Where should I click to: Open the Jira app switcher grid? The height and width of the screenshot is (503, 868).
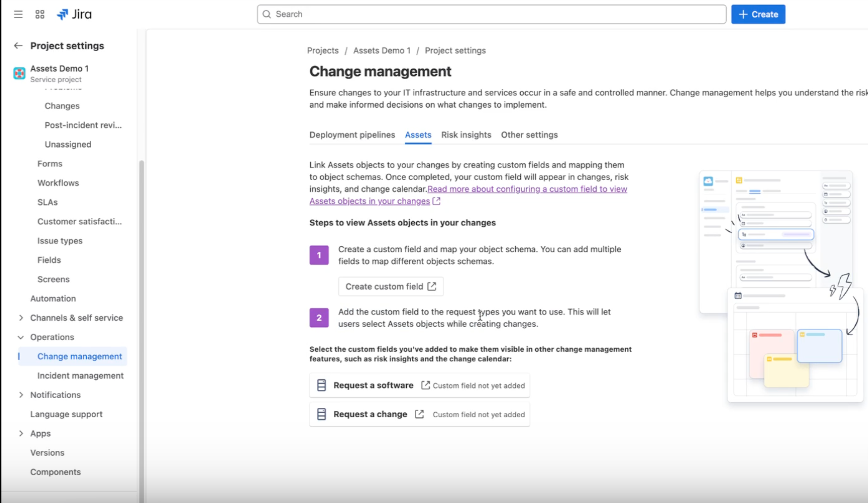click(39, 14)
